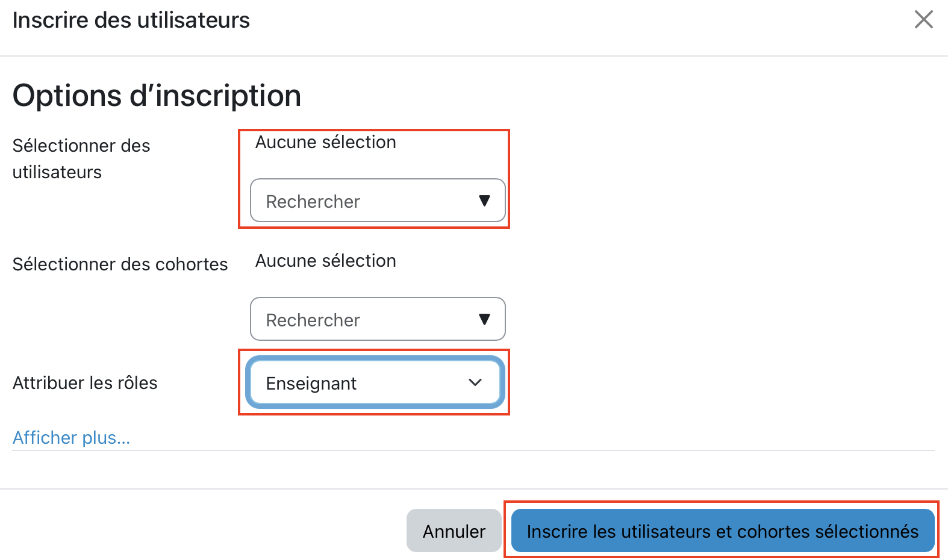This screenshot has width=948, height=560.
Task: Expand the cohort search dropdown arrow
Action: 484,320
